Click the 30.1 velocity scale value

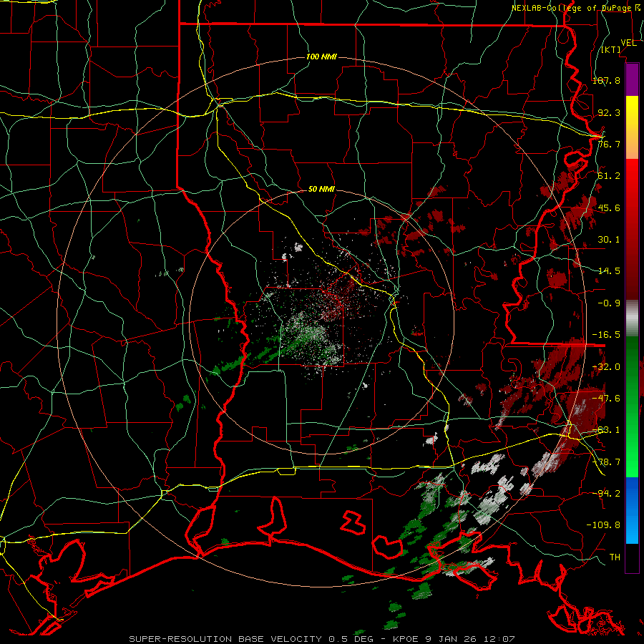609,240
